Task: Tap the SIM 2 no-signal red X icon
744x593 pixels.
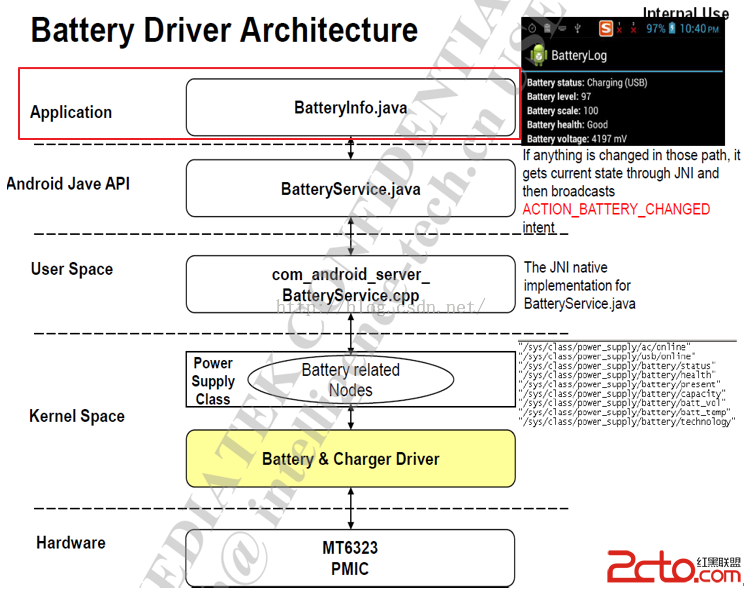Action: (633, 28)
